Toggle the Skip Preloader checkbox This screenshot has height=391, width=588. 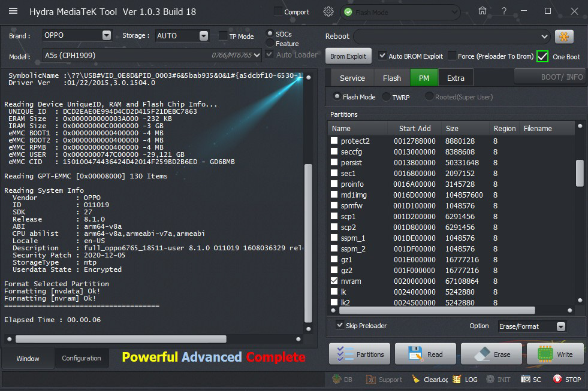tap(340, 326)
